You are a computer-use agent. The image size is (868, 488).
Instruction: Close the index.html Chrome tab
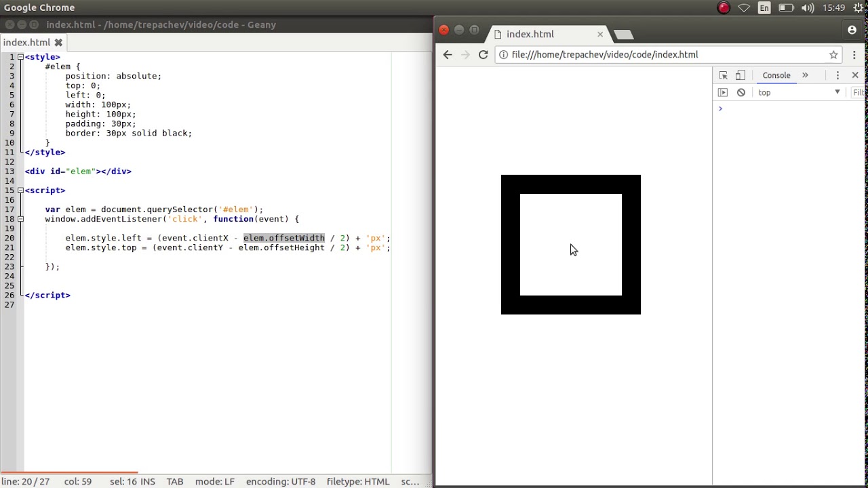[600, 34]
